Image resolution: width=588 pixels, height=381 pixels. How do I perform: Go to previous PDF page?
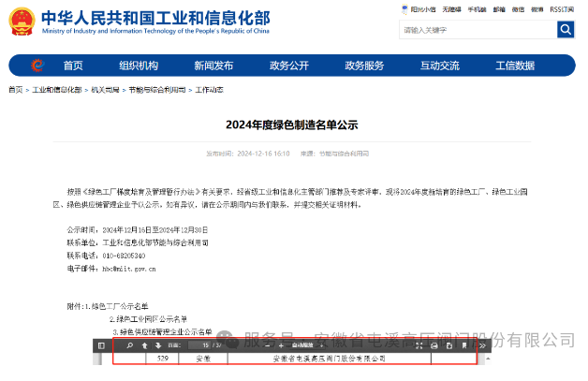145,345
